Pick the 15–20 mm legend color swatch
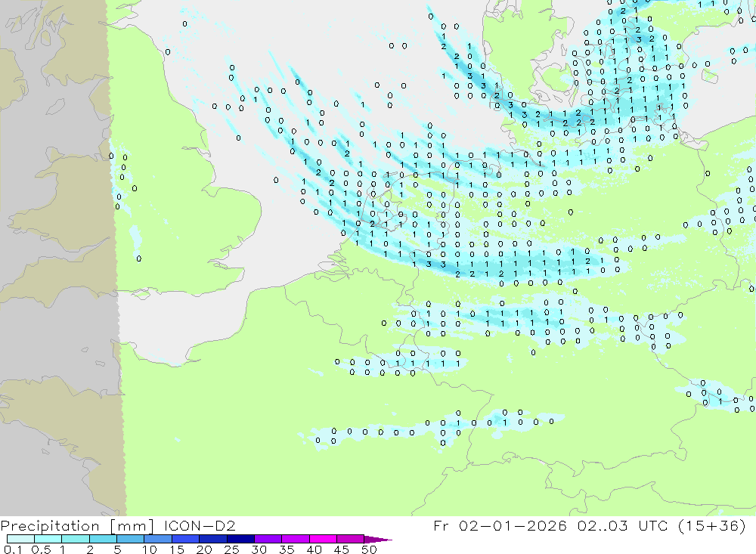 click(186, 539)
